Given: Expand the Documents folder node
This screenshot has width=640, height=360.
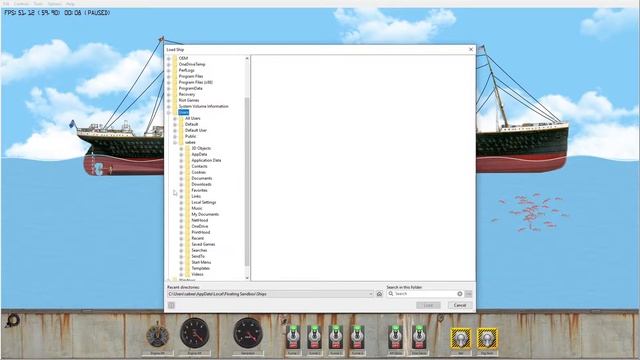Looking at the screenshot, I should (181, 178).
